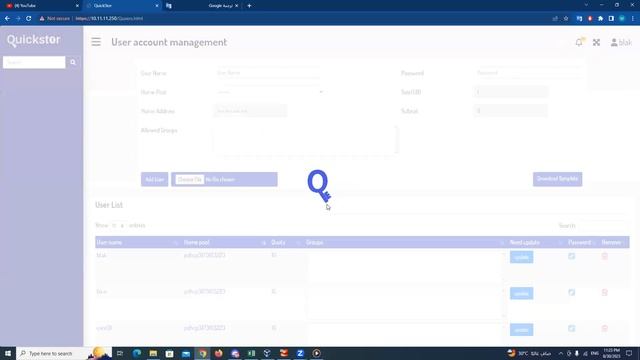Click the Allowed Groups box
Image resolution: width=640 pixels, height=360 pixels.
coord(305,139)
